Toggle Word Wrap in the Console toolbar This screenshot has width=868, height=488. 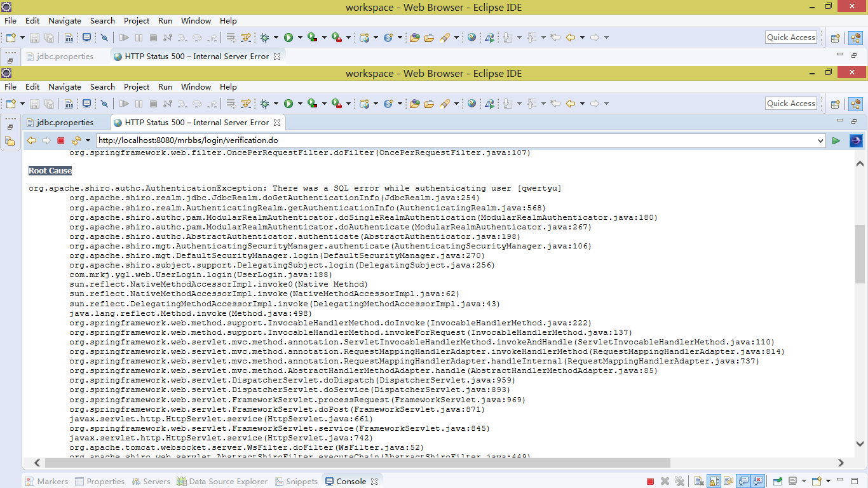click(728, 481)
